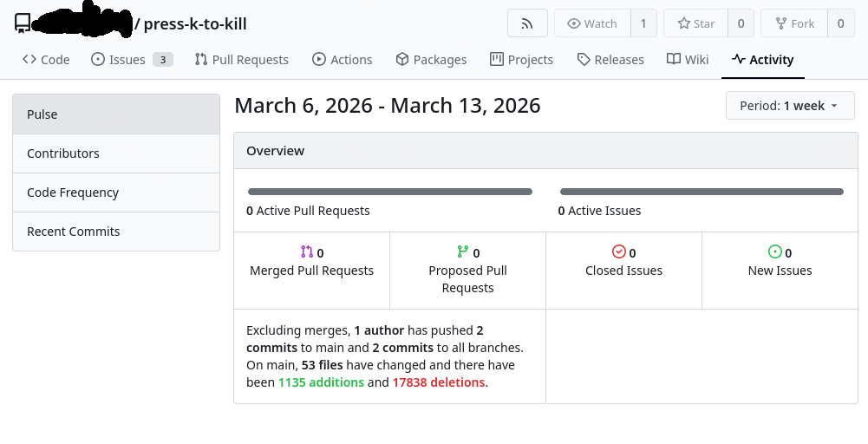Screen dimensions: 868x444
Task: Watch this repository
Action: point(592,23)
